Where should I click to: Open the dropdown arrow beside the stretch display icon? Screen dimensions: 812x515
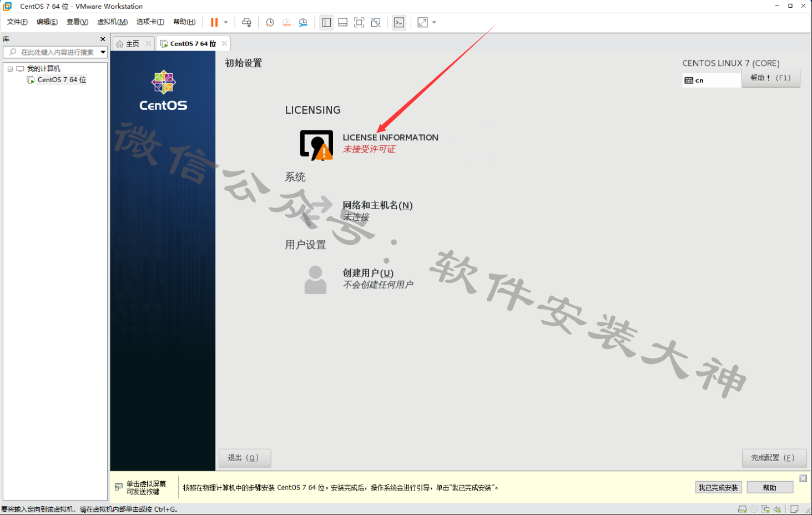pos(434,22)
